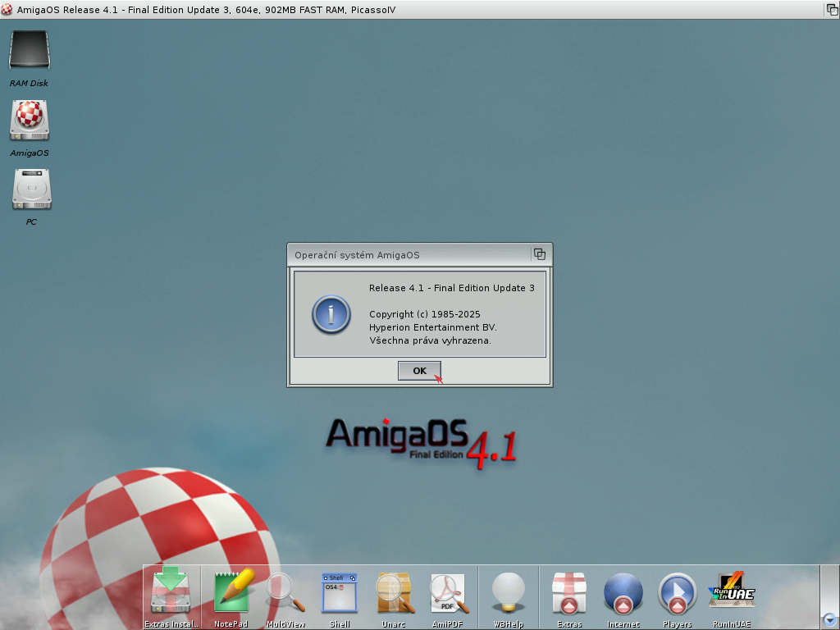Image resolution: width=840 pixels, height=630 pixels.
Task: Click the screen depth gadget at top right
Action: (x=831, y=9)
